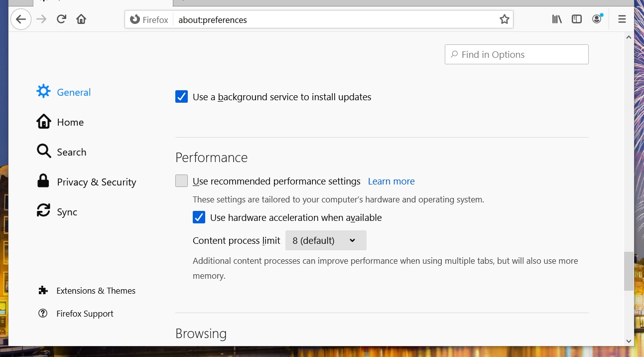This screenshot has width=644, height=357.
Task: Click the Back arrow button
Action: [20, 19]
